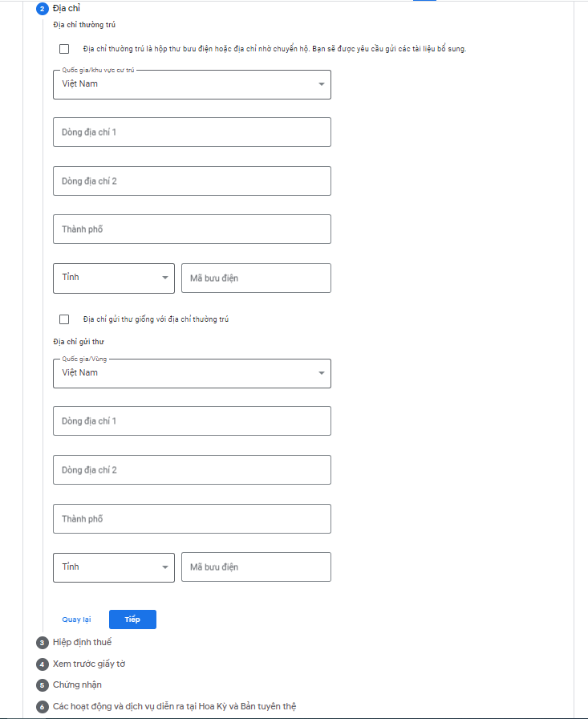
Task: Click the step 3 circle icon
Action: coord(43,643)
